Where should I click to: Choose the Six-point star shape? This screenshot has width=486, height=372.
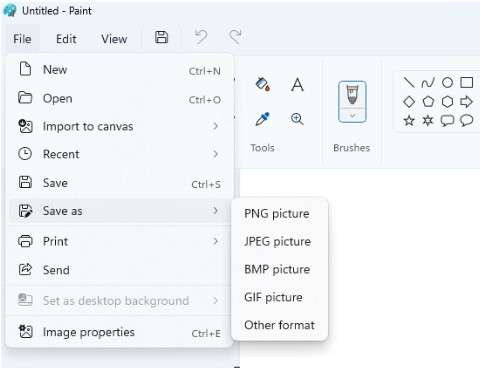[x=428, y=120]
